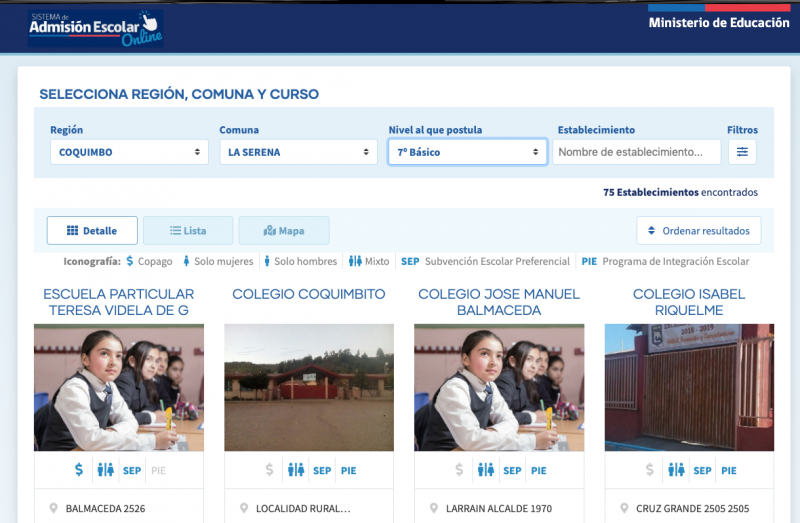Viewport: 800px width, 523px height.
Task: Click the address text CRUZ GRANDE 2505 2505
Action: click(x=692, y=509)
